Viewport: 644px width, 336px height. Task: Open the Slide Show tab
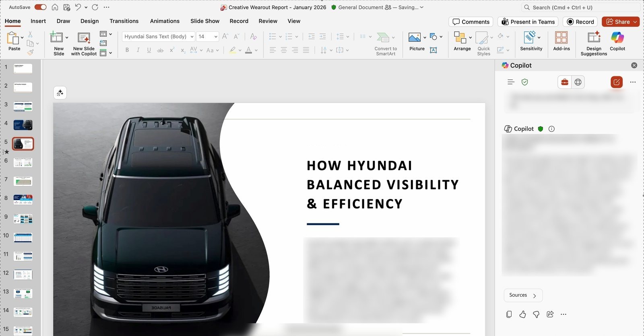click(x=205, y=21)
